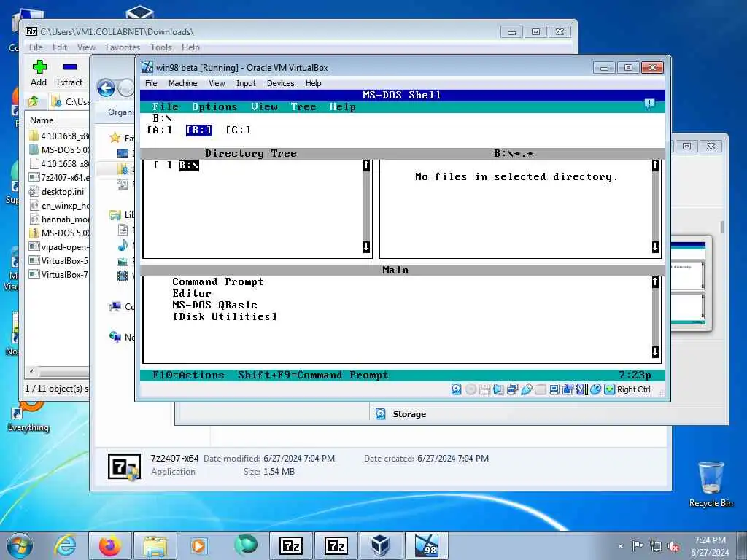Click the Action Center flag in tray
747x560 pixels.
click(x=638, y=546)
